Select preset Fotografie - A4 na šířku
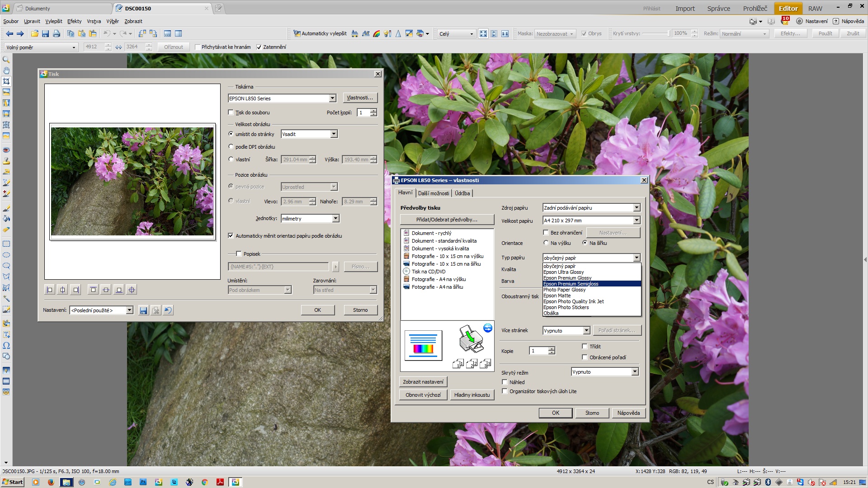This screenshot has height=488, width=868. [437, 287]
